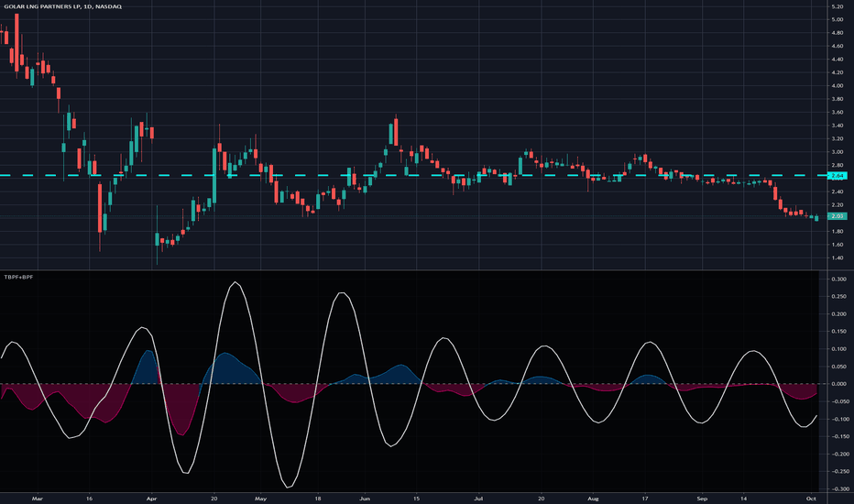
Task: Click the Mar label on time axis
Action: 37,499
